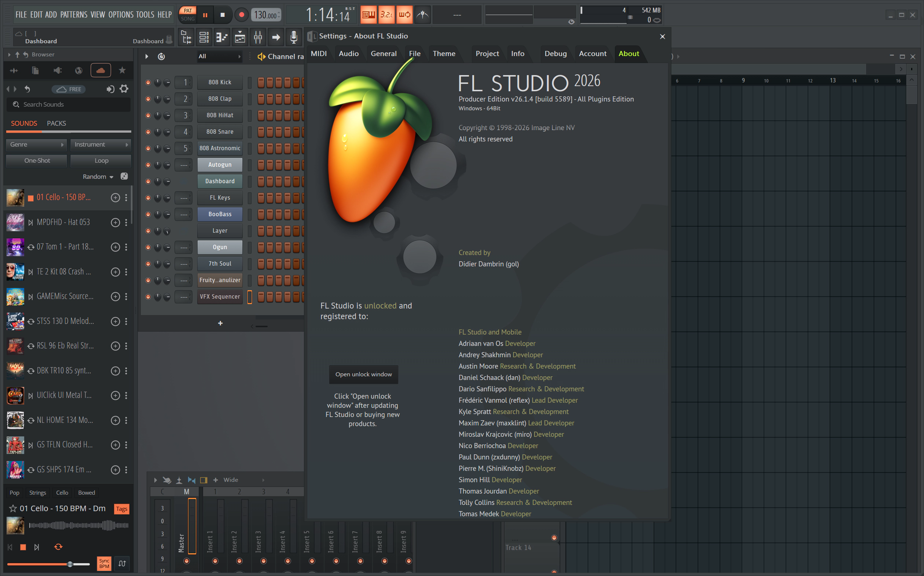This screenshot has width=924, height=576.
Task: Click the mixer add track plus icon
Action: coord(216,480)
